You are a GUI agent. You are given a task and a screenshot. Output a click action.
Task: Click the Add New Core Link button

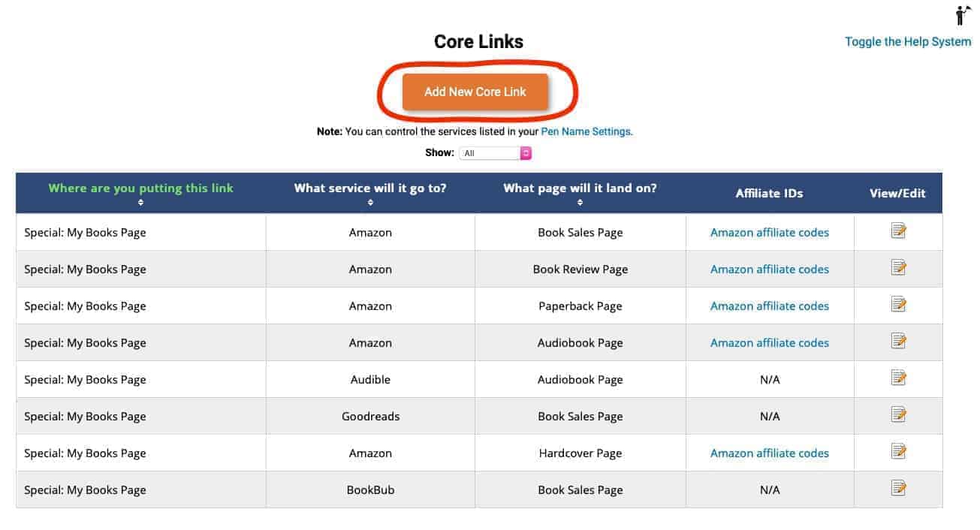pyautogui.click(x=475, y=92)
